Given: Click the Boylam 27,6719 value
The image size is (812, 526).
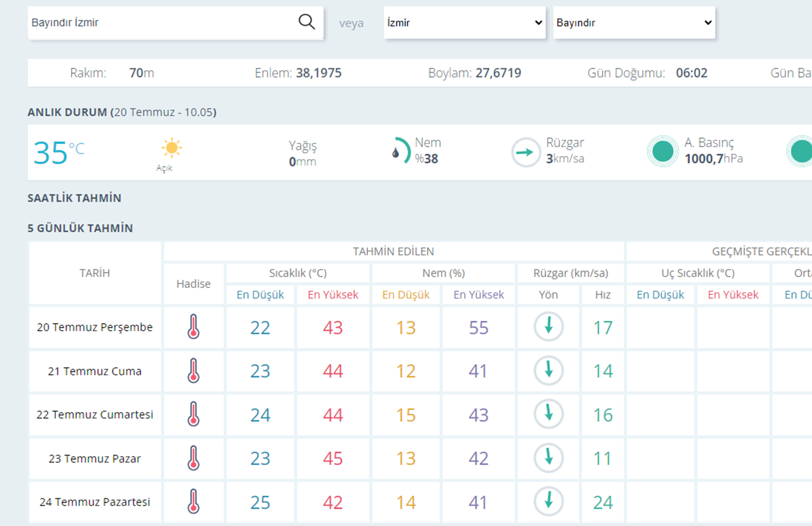Looking at the screenshot, I should (499, 73).
